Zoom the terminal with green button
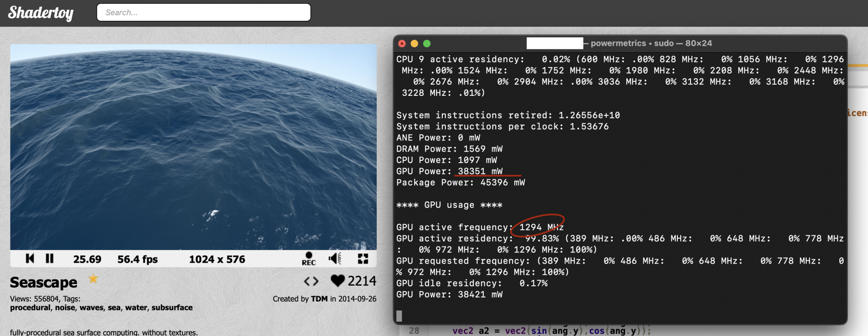The height and width of the screenshot is (336, 868). tap(427, 43)
